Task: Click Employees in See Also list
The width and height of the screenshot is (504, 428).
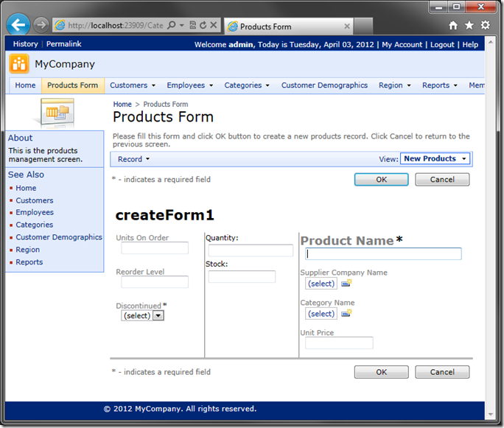Action: click(35, 212)
